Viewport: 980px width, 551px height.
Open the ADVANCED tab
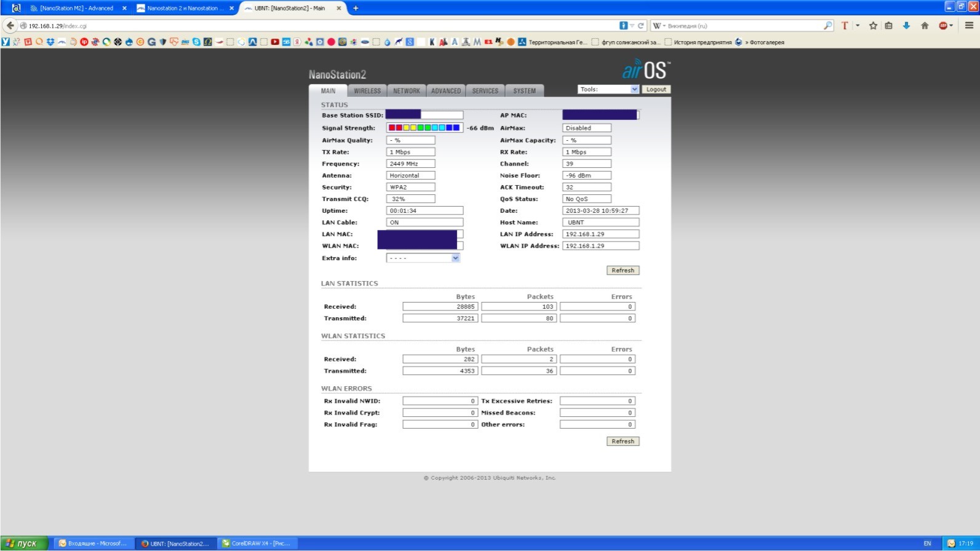(446, 90)
